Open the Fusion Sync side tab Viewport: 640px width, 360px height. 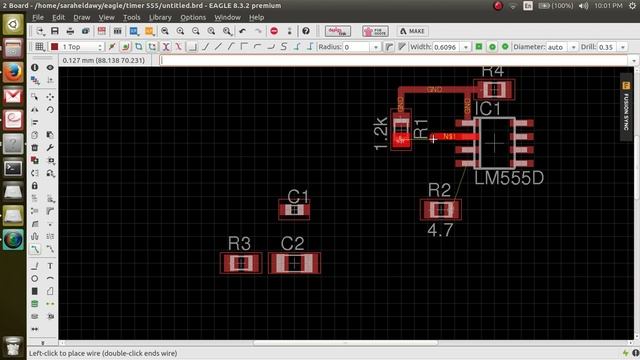[626, 107]
